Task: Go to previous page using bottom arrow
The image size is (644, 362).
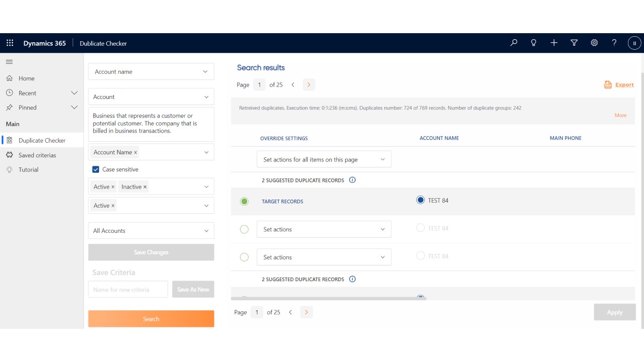Action: click(x=290, y=312)
